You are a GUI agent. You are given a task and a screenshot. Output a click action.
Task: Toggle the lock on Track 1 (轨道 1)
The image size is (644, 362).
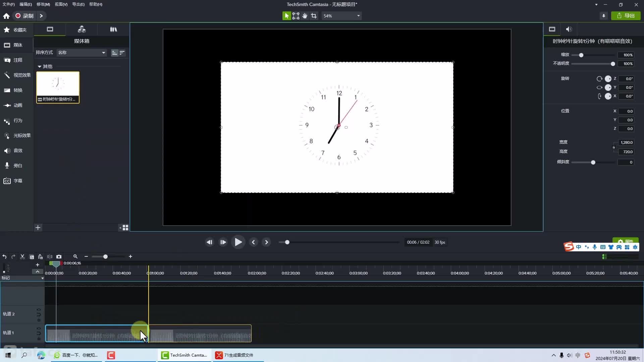point(39,339)
